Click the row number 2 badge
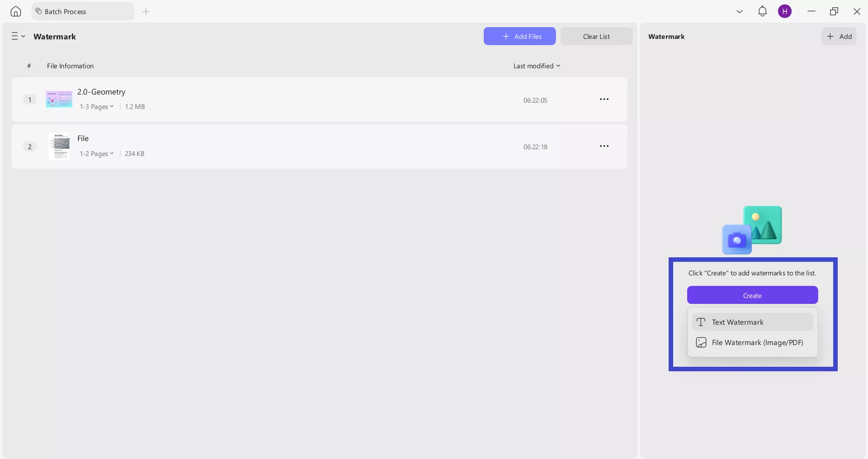The height and width of the screenshot is (459, 868). pos(30,147)
